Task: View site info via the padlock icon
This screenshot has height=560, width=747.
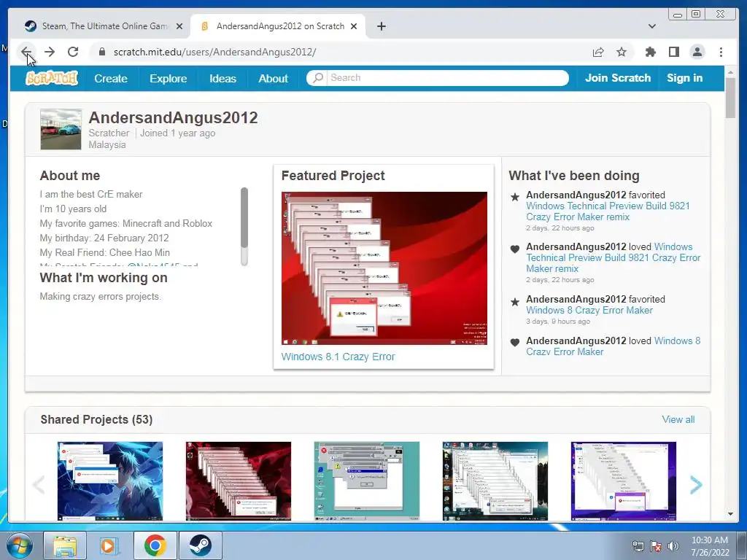Action: (101, 52)
